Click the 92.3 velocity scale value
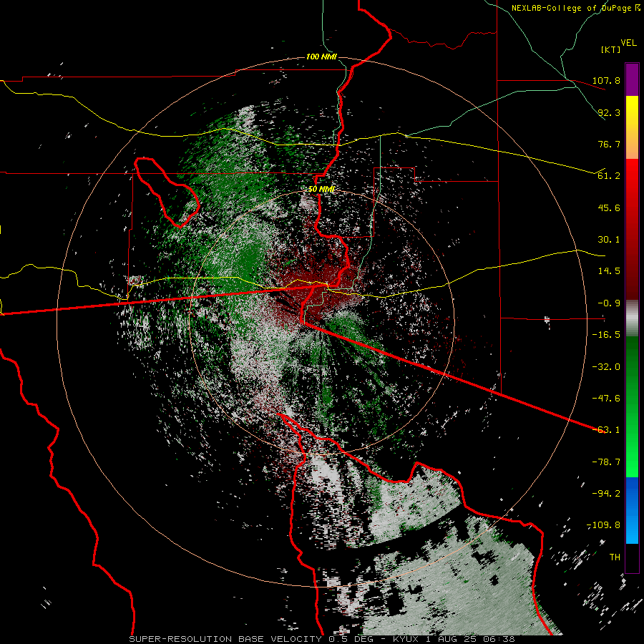 click(609, 112)
